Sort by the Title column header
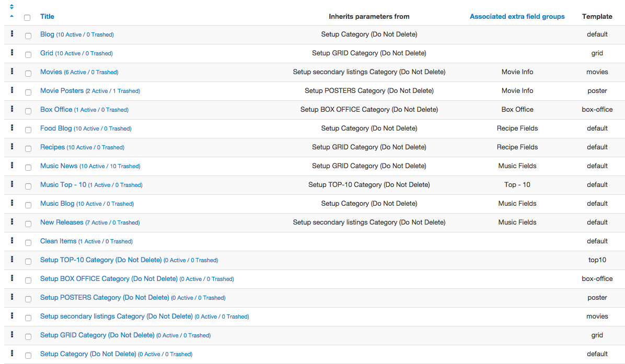625x364 pixels. (47, 16)
